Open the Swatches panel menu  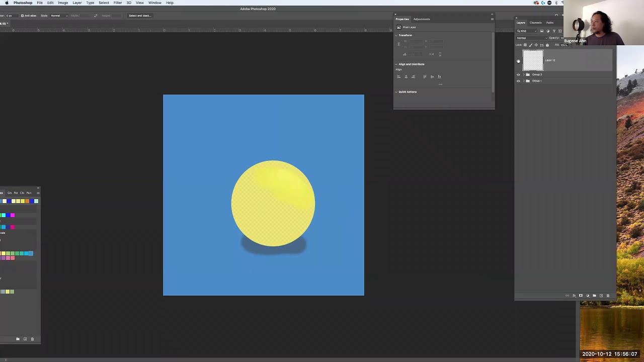[x=38, y=193]
